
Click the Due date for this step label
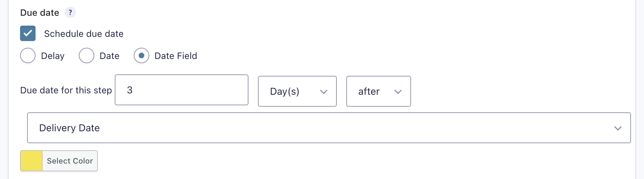[x=66, y=90]
